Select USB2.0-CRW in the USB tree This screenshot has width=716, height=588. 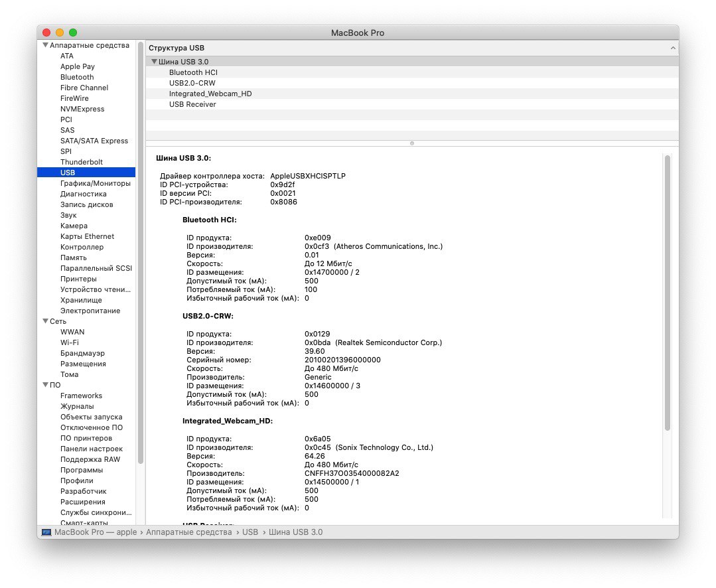click(x=192, y=83)
